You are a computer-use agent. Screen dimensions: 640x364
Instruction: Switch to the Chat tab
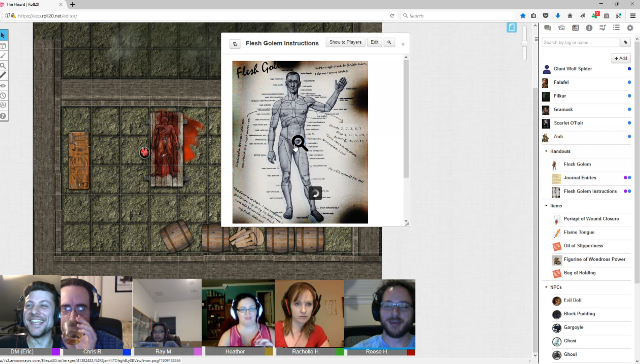pos(547,28)
